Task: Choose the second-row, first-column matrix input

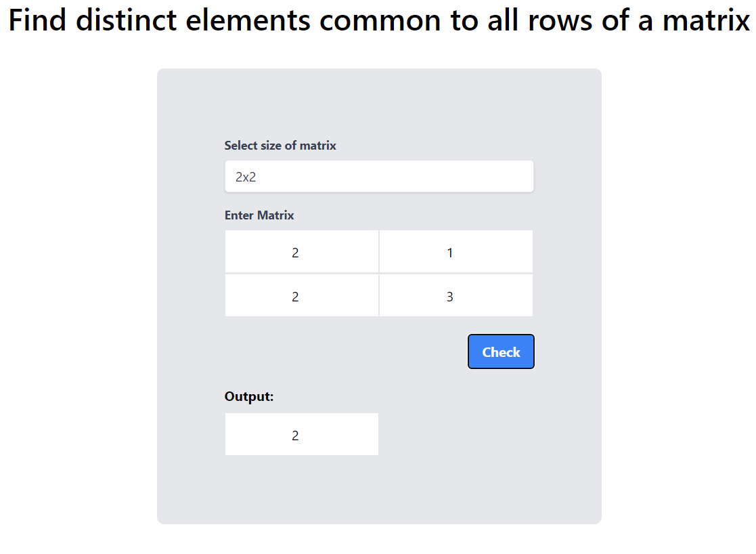Action: pos(302,296)
